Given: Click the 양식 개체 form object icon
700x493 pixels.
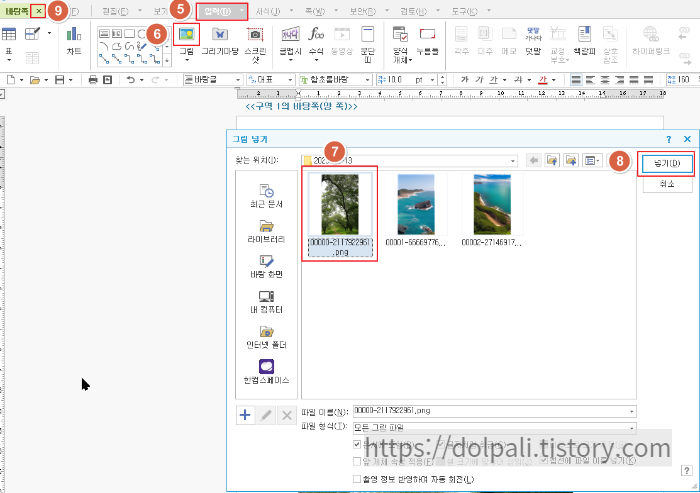Looking at the screenshot, I should pyautogui.click(x=400, y=34).
